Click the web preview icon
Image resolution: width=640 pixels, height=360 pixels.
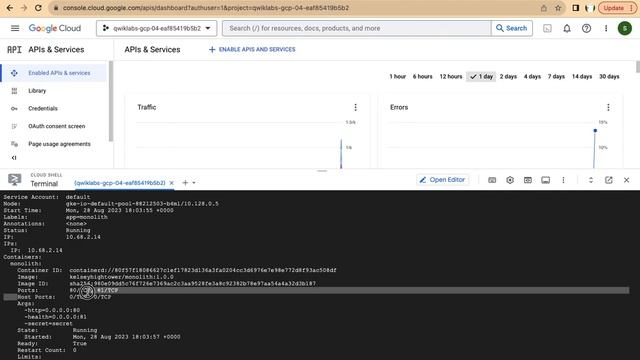[528, 180]
